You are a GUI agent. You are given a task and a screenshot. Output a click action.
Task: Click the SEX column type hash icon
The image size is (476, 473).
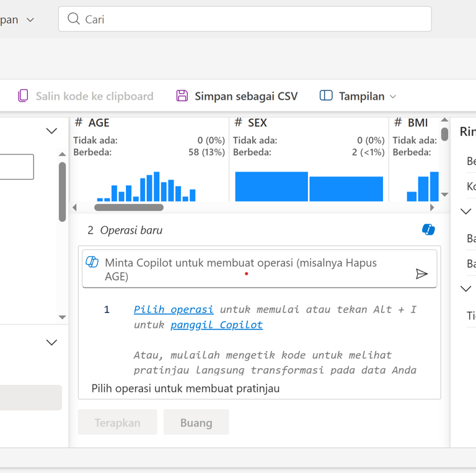(x=238, y=122)
